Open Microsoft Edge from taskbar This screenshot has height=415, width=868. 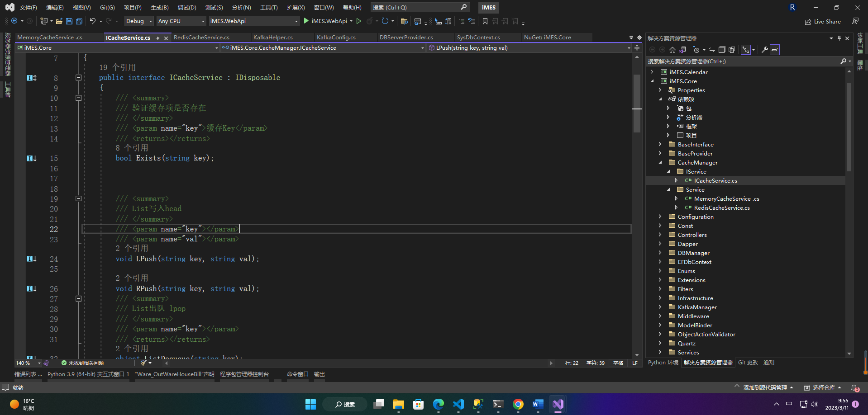pyautogui.click(x=439, y=404)
